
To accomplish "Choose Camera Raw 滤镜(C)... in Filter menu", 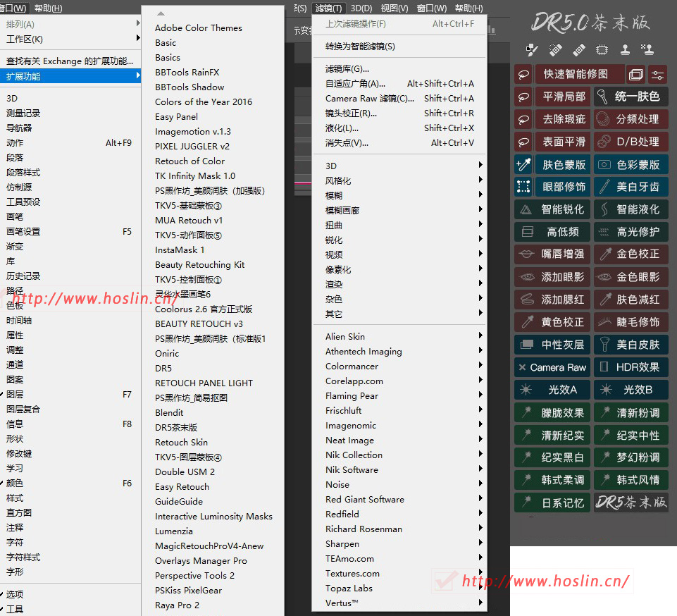I will (399, 99).
